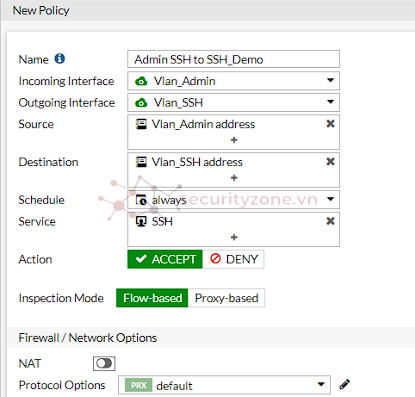
Task: Open the Incoming Interface dropdown
Action: pos(233,81)
